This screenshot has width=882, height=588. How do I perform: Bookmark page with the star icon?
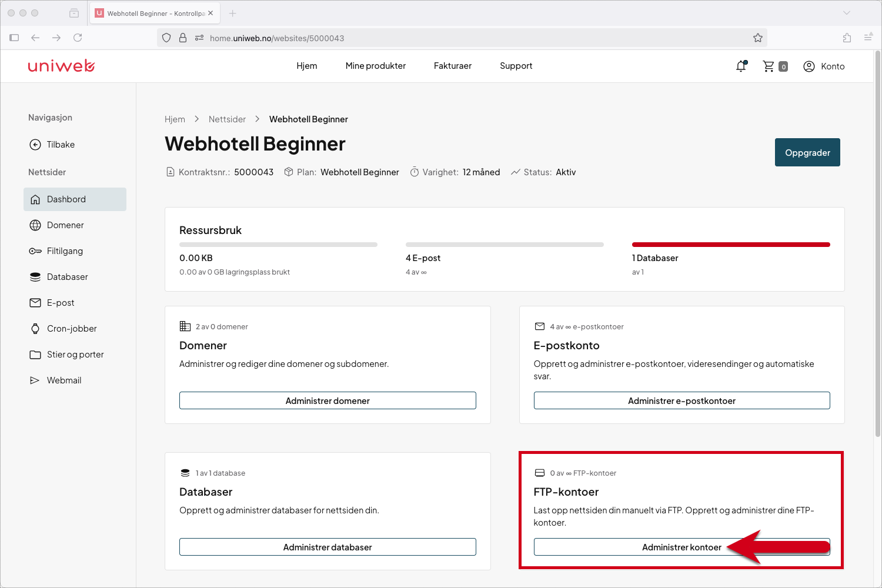(x=758, y=38)
